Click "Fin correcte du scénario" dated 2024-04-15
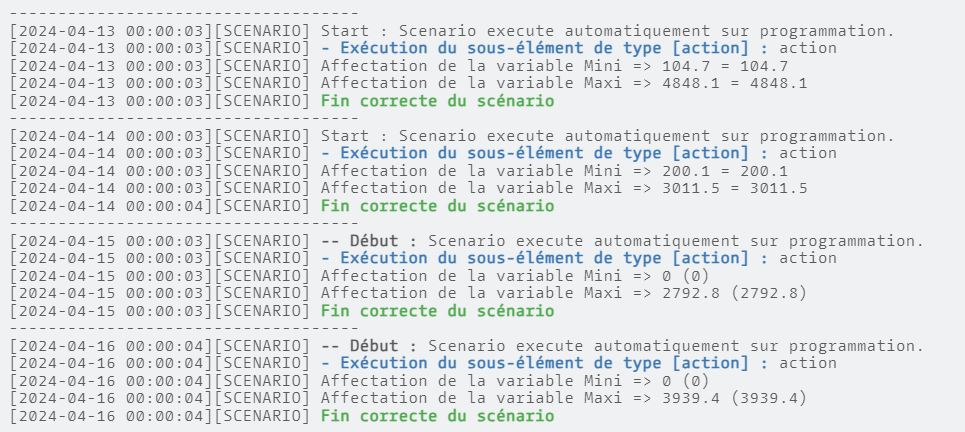The image size is (965, 432). tap(438, 311)
